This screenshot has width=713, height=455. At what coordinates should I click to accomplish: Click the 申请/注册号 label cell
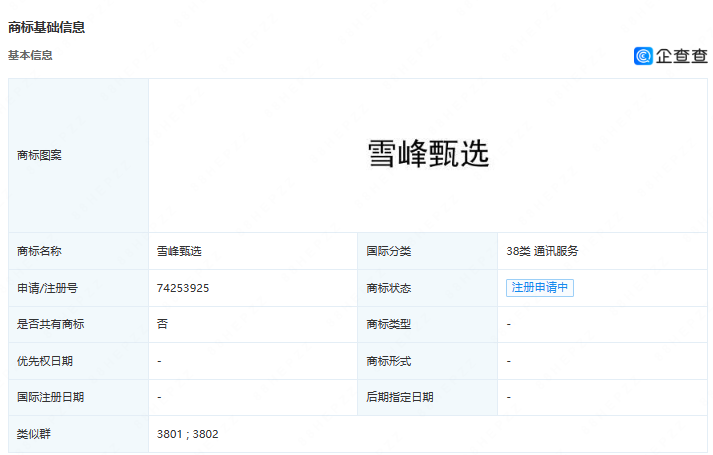(x=79, y=288)
